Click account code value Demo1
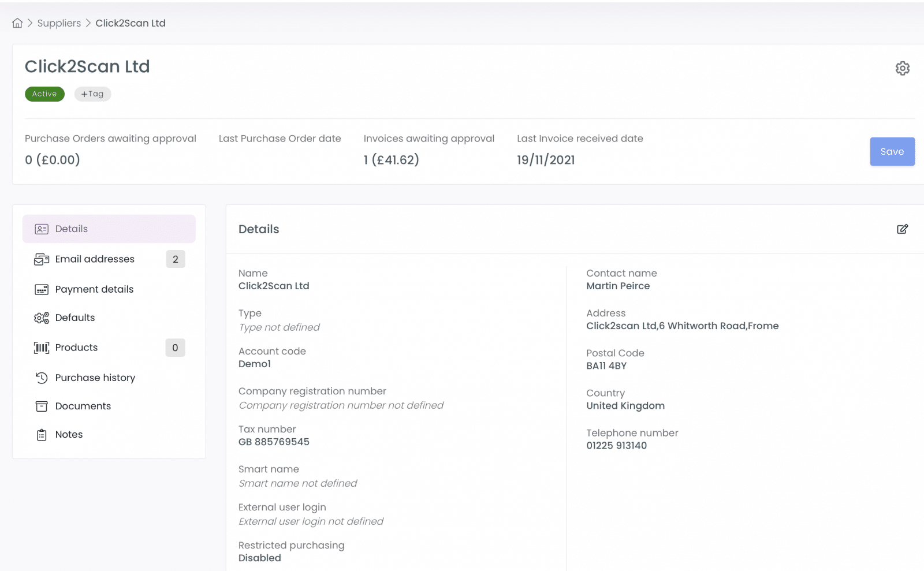The image size is (924, 571). coord(255,364)
